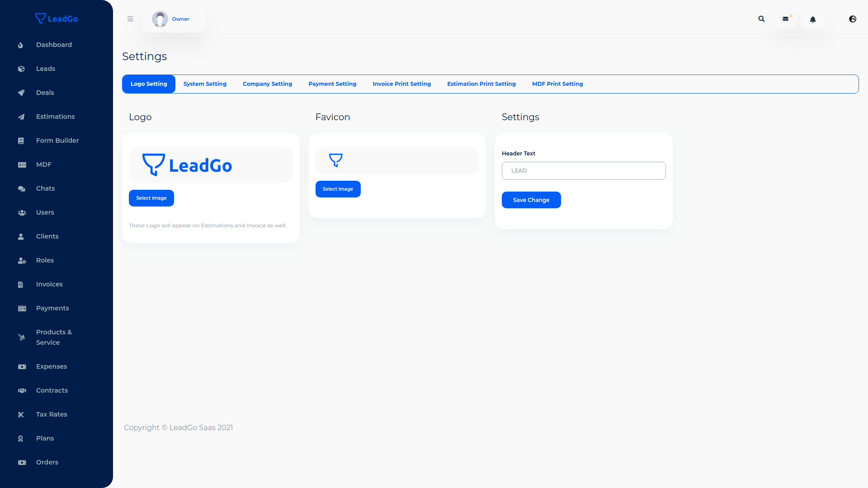Click the search icon in toolbar
This screenshot has width=868, height=488.
761,19
